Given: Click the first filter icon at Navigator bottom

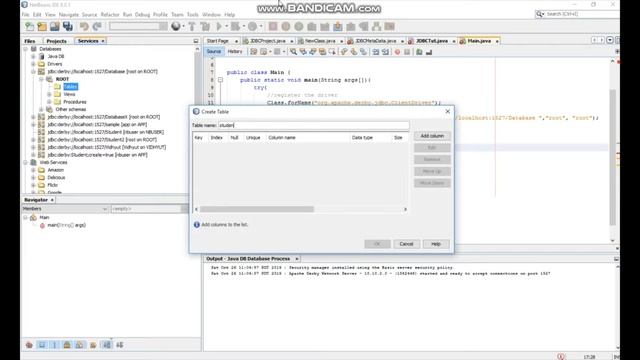Looking at the screenshot, I should 29,345.
